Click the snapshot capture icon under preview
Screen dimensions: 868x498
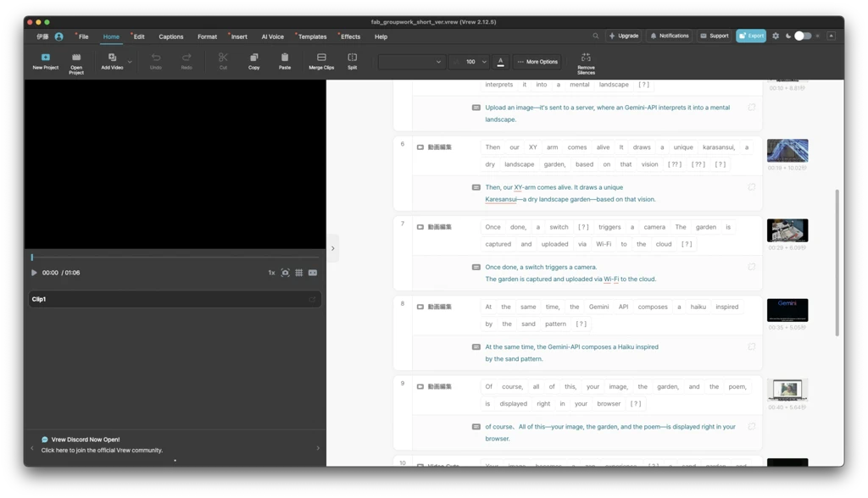[285, 273]
